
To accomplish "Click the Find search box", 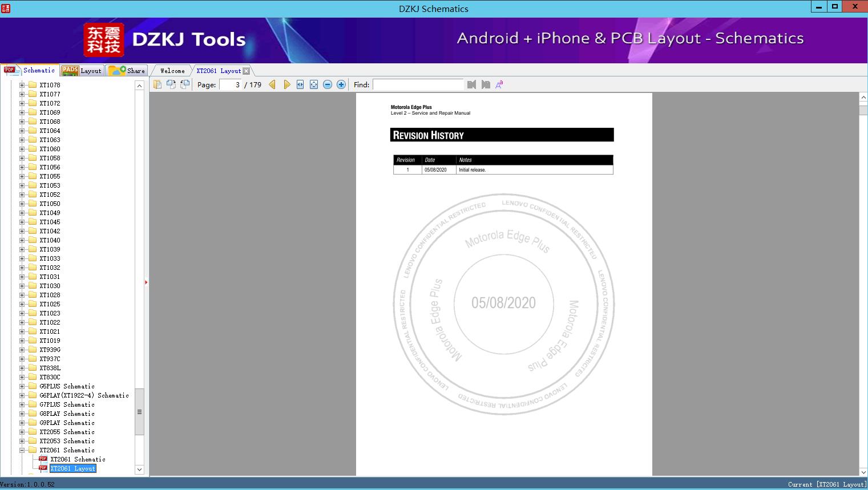I will pyautogui.click(x=418, y=84).
